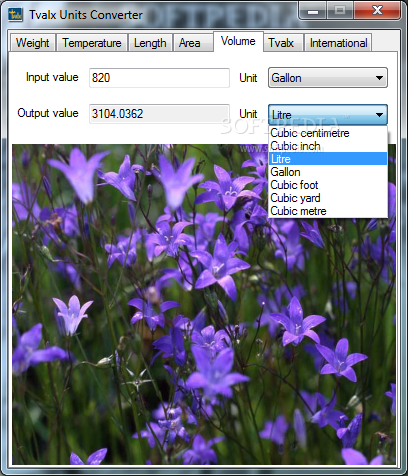
Task: Select Cubic yard from the list
Action: pyautogui.click(x=328, y=198)
